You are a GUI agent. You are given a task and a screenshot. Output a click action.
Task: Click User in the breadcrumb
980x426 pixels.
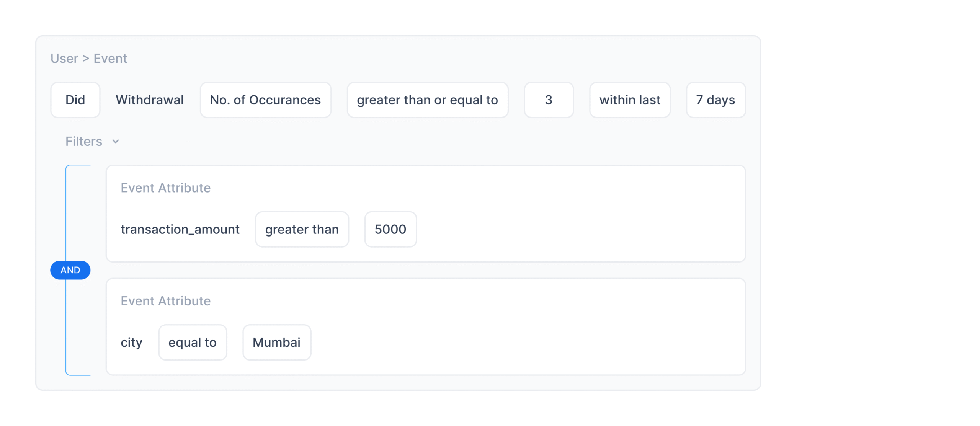[x=64, y=59]
